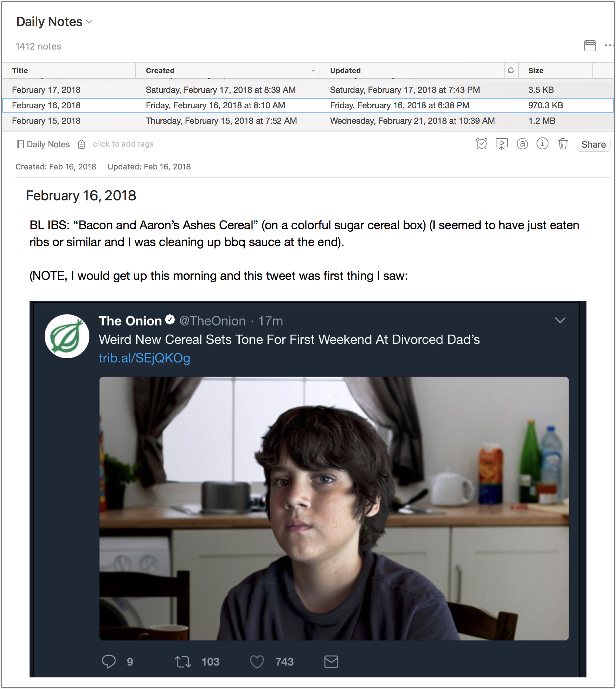Open the more options ellipsis menu
Screen dimensions: 616x689
pos(609,45)
